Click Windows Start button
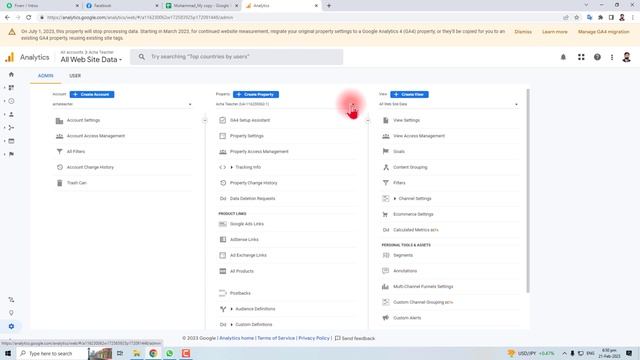Screen dimensions: 640x360 [x=8, y=353]
